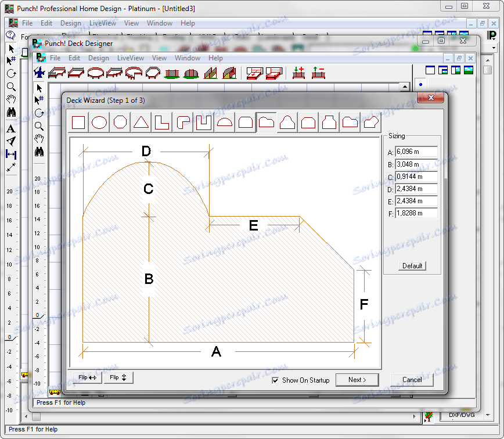The height and width of the screenshot is (439, 504).
Task: Flip the deck shape vertically
Action: [x=118, y=377]
